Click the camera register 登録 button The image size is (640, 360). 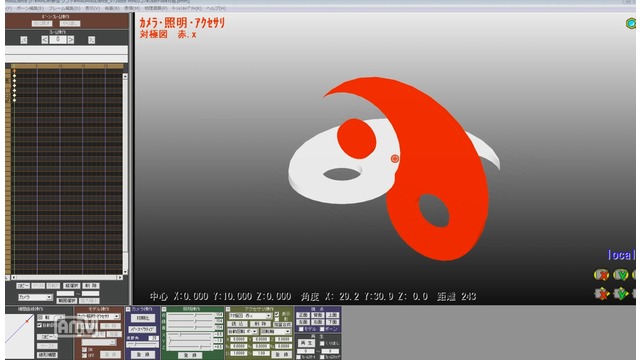(x=143, y=355)
